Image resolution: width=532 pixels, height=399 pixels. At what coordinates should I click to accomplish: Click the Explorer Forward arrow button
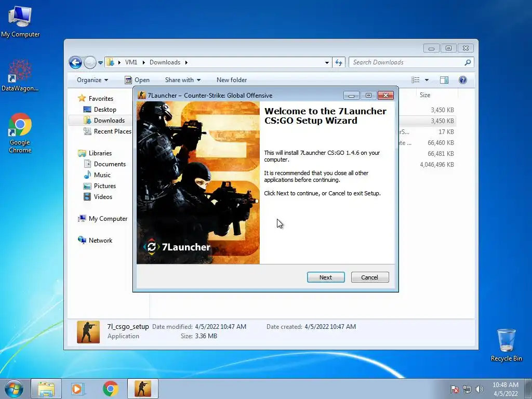click(90, 62)
